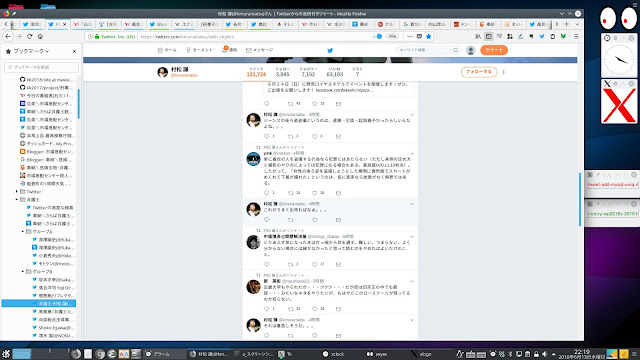Click the Firefox forward arrow

(x=19, y=36)
